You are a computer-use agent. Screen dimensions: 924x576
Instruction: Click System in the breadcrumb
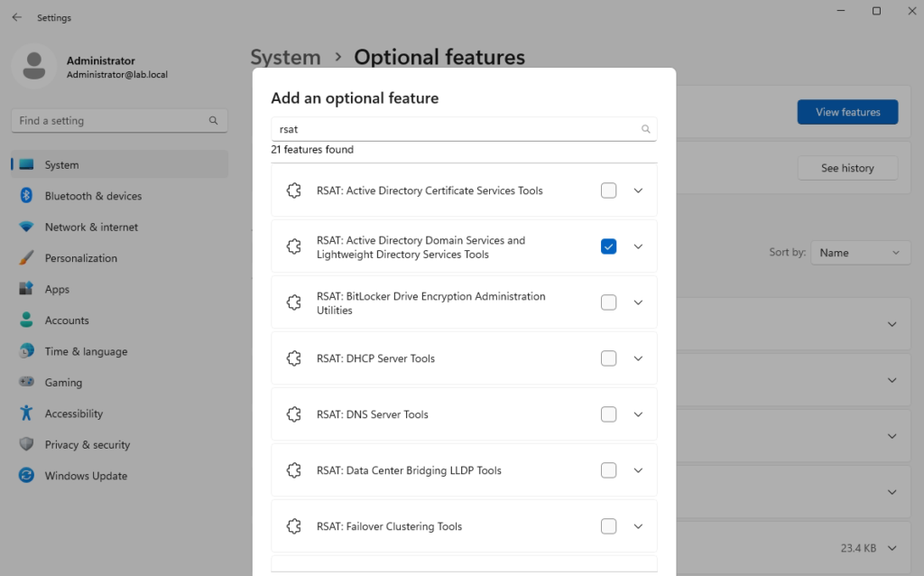point(285,57)
